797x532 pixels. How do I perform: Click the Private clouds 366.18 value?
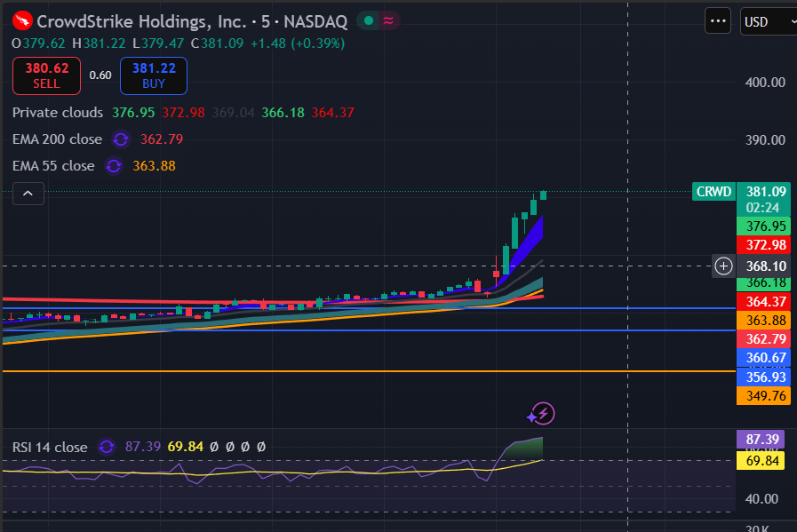tap(283, 112)
